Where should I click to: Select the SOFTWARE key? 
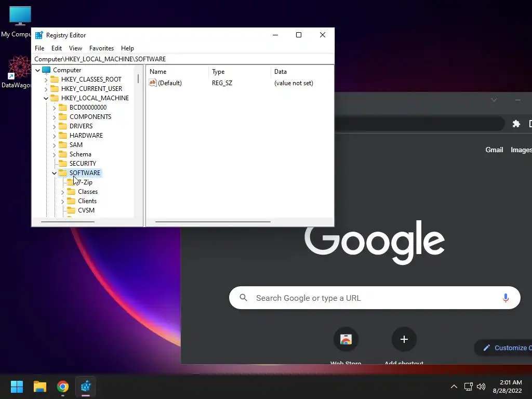(85, 173)
